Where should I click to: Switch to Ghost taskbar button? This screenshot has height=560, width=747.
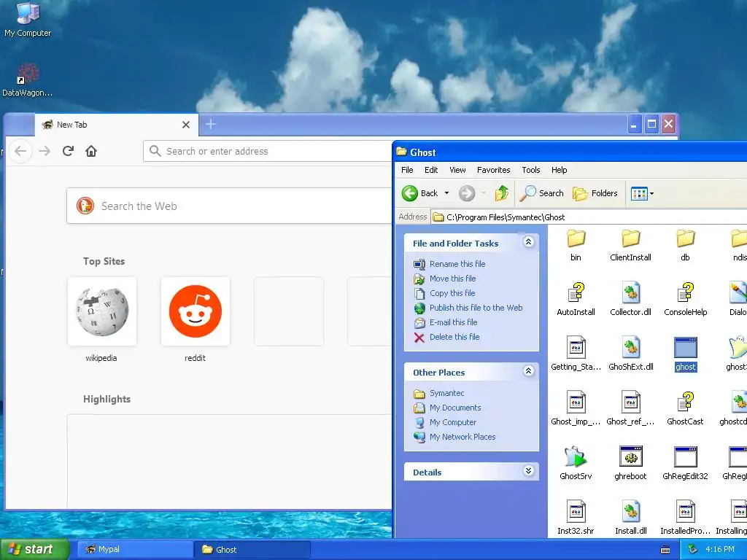pyautogui.click(x=253, y=550)
